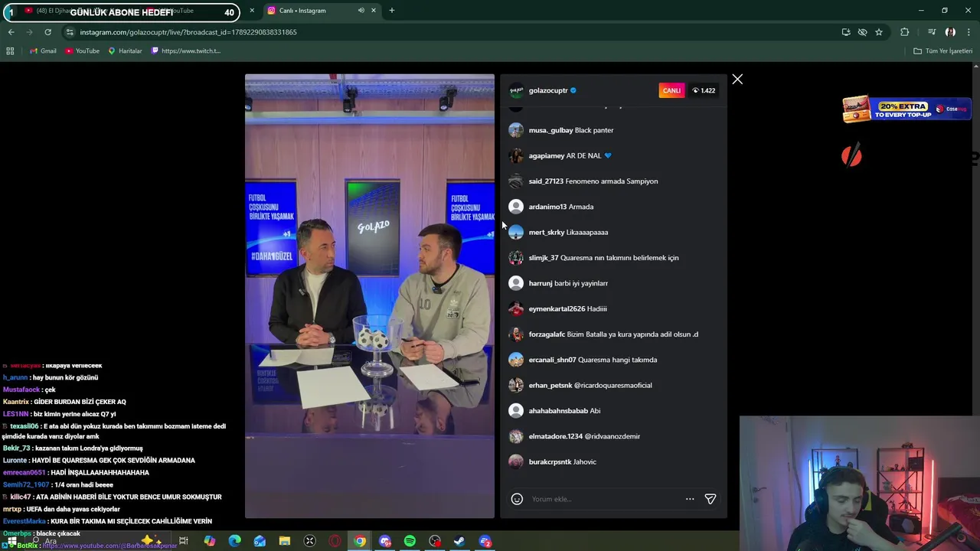Open Chrome profile avatar
This screenshot has height=551, width=980.
point(950,32)
